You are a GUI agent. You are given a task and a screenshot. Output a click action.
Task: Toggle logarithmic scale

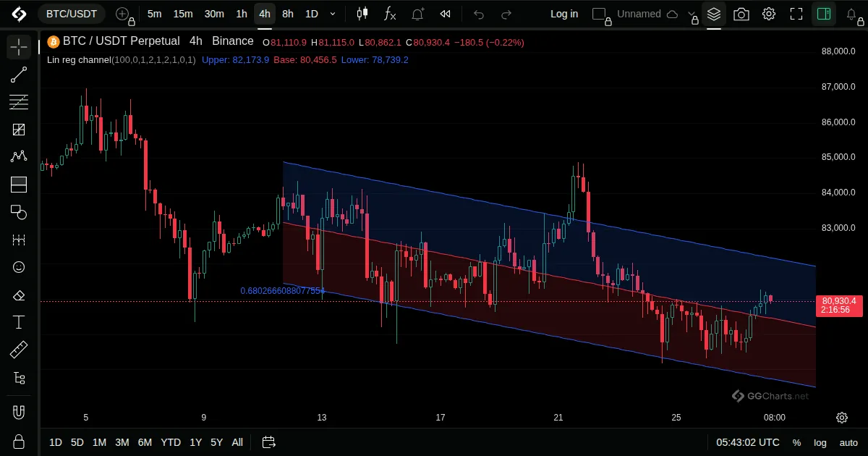pos(820,442)
